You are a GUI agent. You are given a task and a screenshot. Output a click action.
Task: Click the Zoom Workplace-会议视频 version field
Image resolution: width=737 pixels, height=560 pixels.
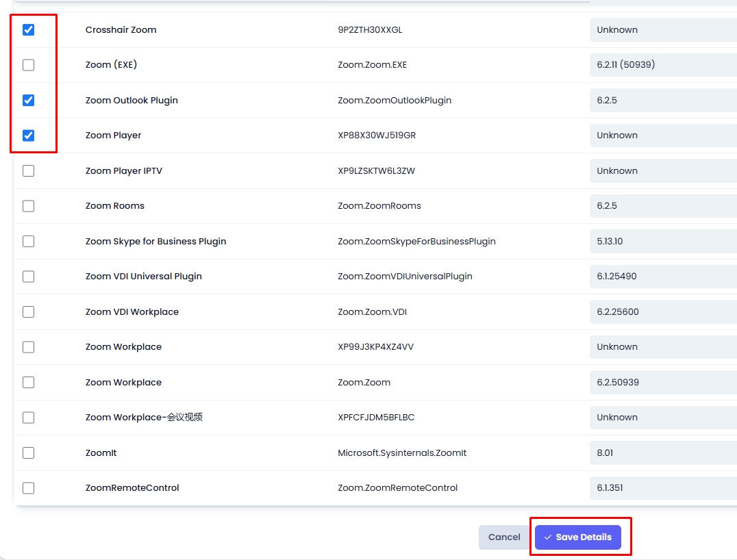pyautogui.click(x=663, y=417)
